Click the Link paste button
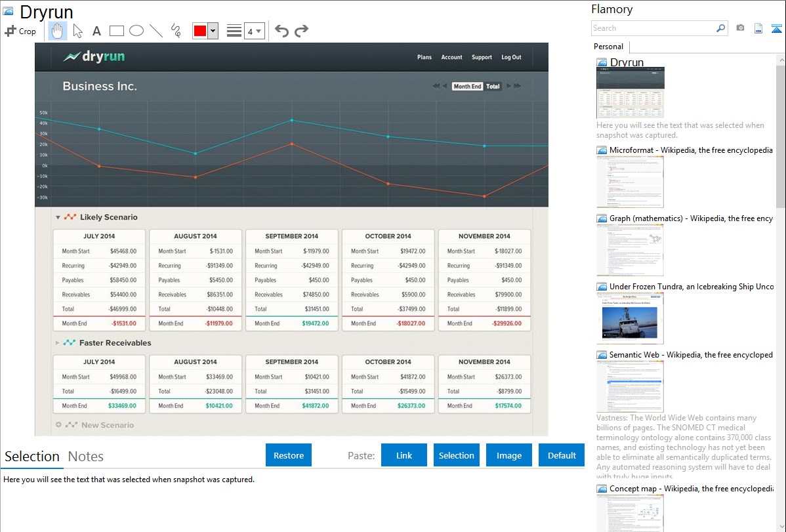The width and height of the screenshot is (786, 532). (404, 455)
